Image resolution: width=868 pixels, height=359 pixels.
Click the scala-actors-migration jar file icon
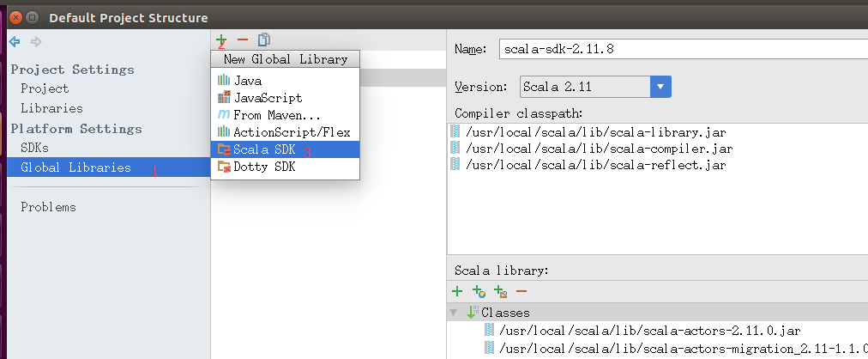(x=490, y=347)
